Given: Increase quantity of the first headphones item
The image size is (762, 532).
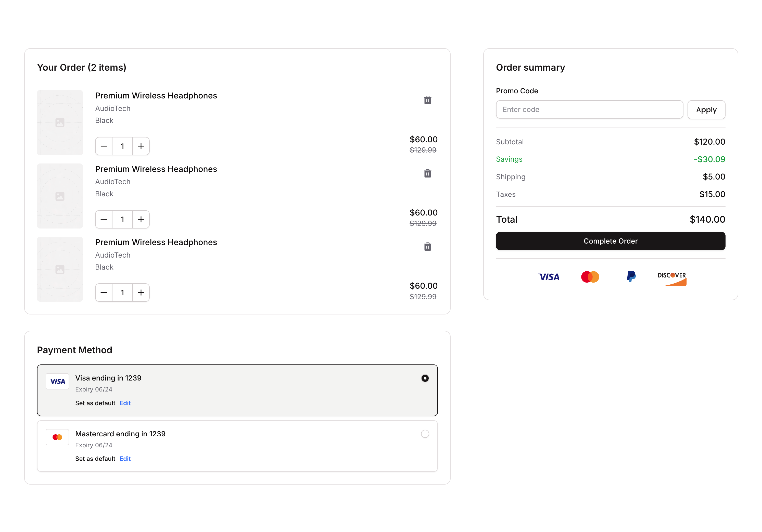Looking at the screenshot, I should (x=141, y=146).
